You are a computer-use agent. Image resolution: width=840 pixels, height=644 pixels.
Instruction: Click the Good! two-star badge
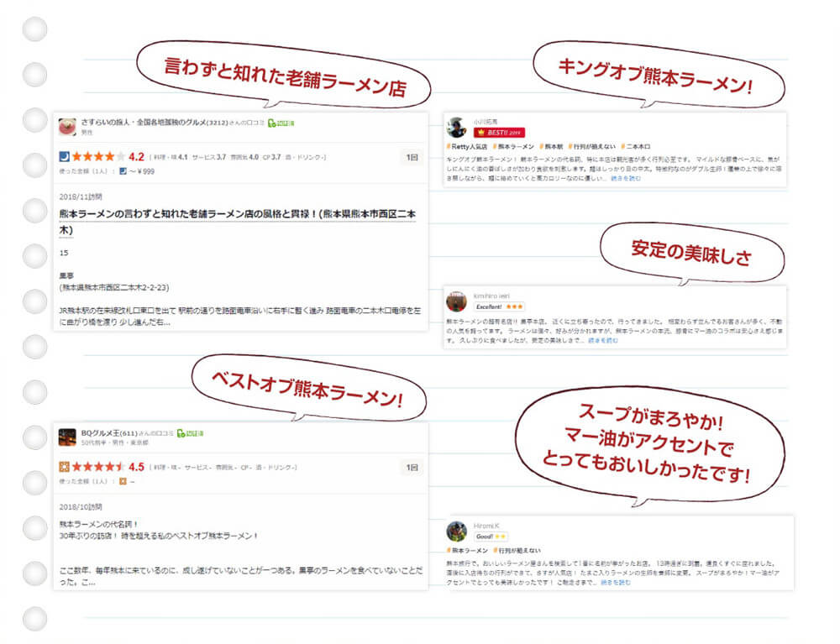(491, 537)
